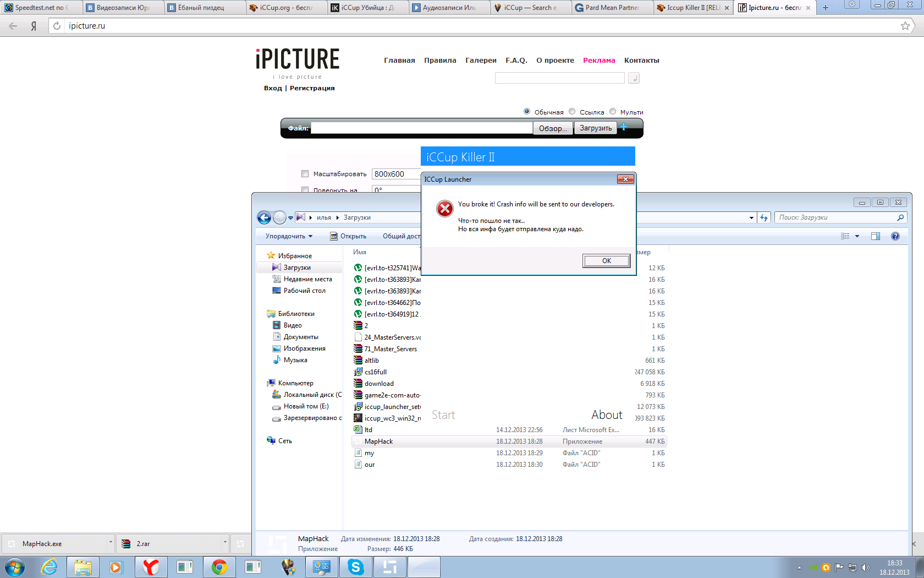Image resolution: width=924 pixels, height=578 pixels.
Task: Bookmark the page with star icon
Action: [905, 26]
